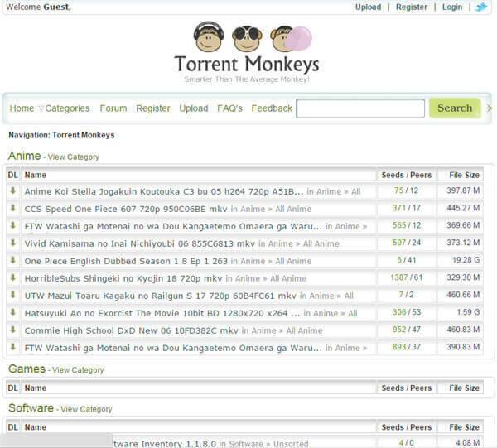Open Anime Koi Stella Jogakuin Koutouka torrent
Screen dimensions: 497x448
pos(164,191)
